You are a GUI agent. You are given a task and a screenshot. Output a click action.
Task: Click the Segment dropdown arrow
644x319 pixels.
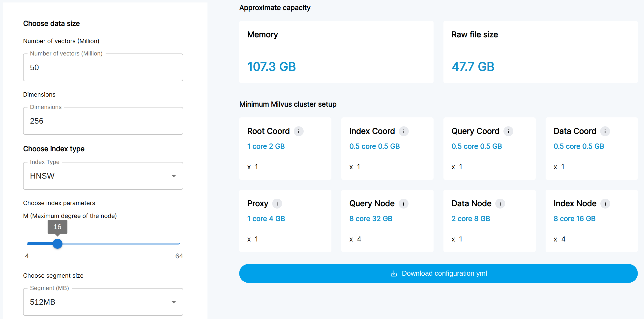pos(174,302)
